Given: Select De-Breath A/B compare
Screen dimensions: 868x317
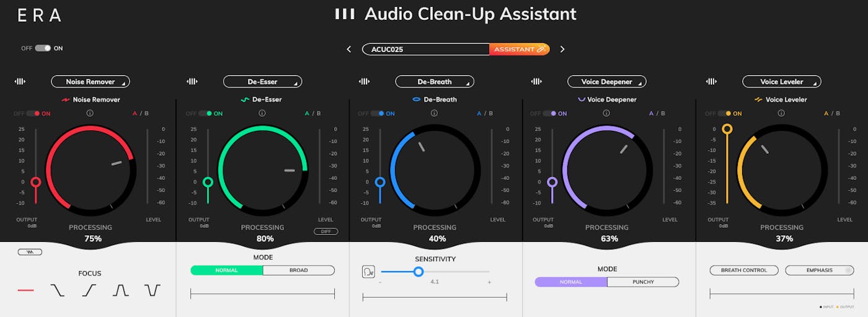Looking at the screenshot, I should click(x=485, y=114).
